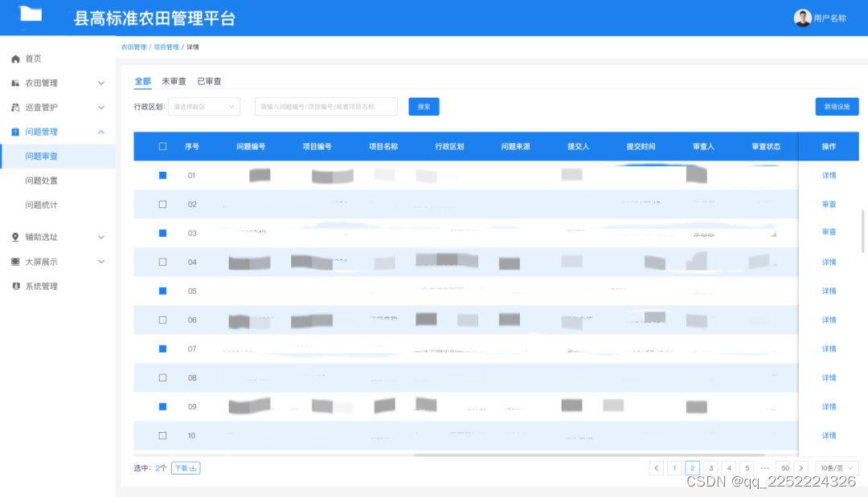The width and height of the screenshot is (868, 497).
Task: Click the 问题管理 sidebar icon
Action: 15,132
